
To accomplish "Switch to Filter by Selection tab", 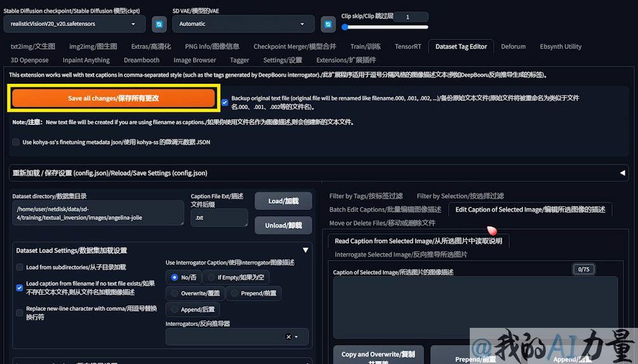I will point(460,196).
